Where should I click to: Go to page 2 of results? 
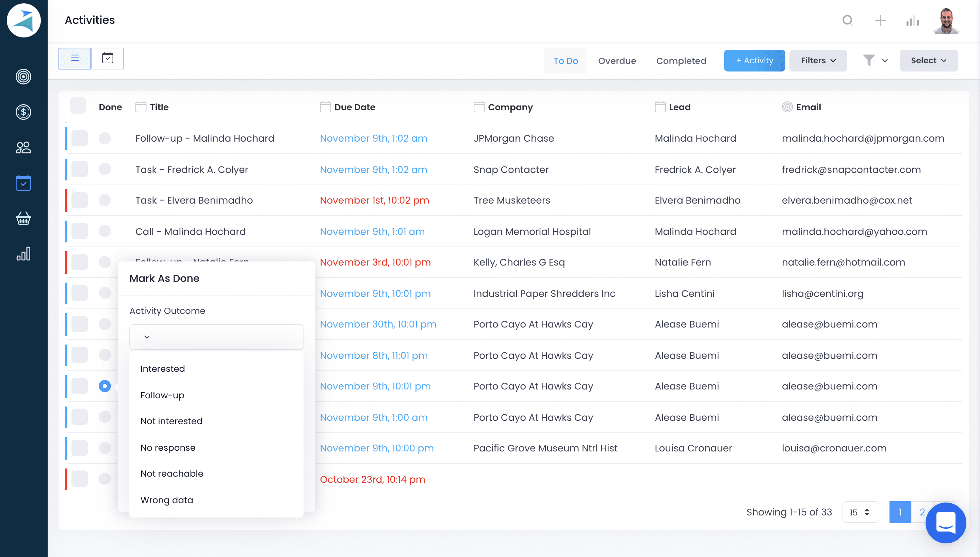pyautogui.click(x=922, y=512)
